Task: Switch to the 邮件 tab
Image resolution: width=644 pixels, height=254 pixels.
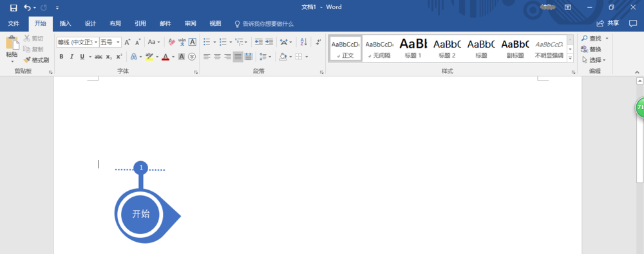Action: pos(166,23)
